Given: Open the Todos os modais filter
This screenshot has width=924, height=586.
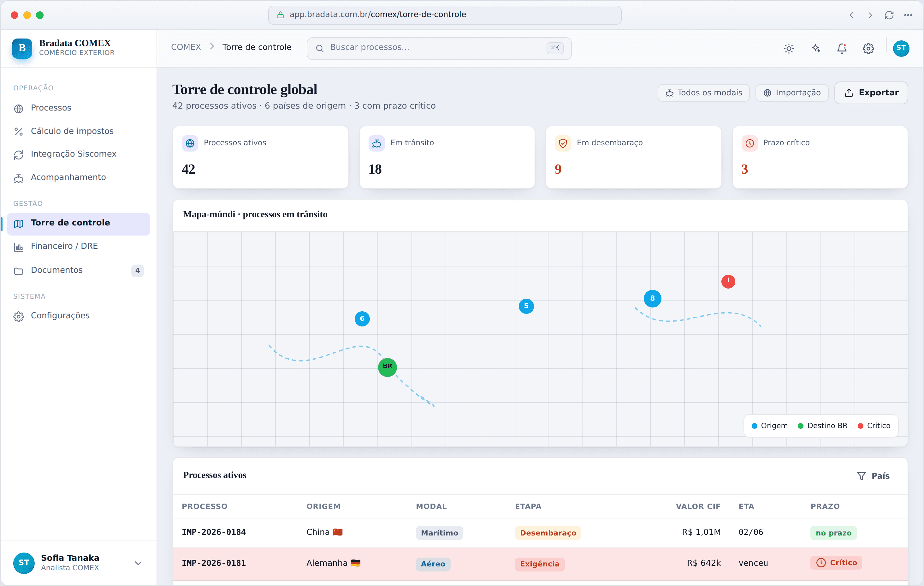Looking at the screenshot, I should point(703,93).
